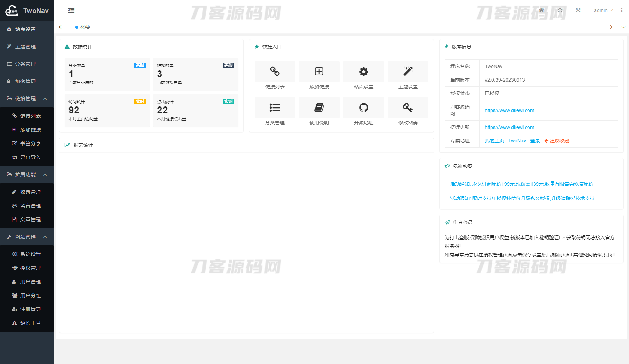Open 站点设置 in the sidebar menu
This screenshot has height=364, width=629.
[x=25, y=29]
